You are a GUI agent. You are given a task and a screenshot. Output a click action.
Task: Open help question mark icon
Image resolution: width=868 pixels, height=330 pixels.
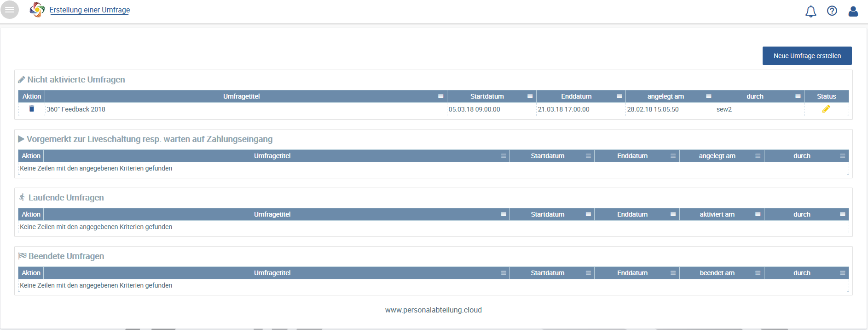(x=832, y=11)
